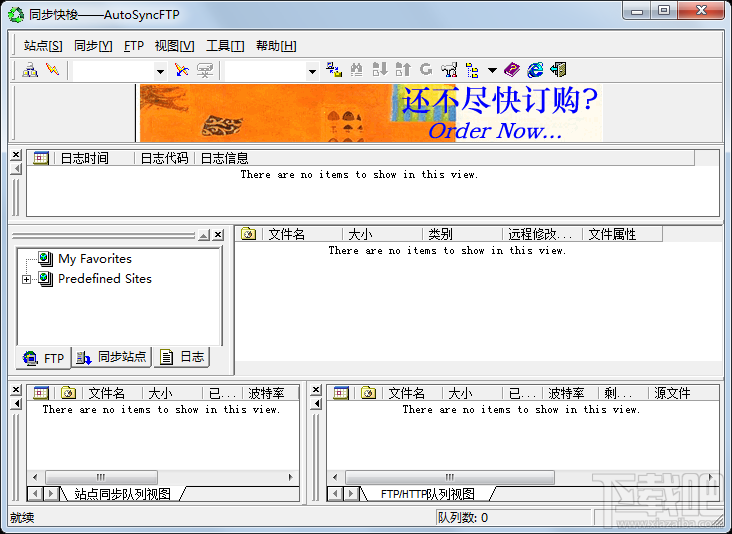Screen dimensions: 732x534
Task: Click the Order Now banner advertisement
Action: pos(372,113)
